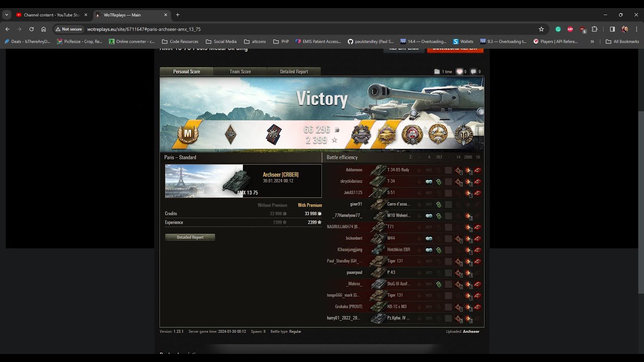This screenshot has width=644, height=362.
Task: Click the With Premium credits value 33 998
Action: coord(312,214)
